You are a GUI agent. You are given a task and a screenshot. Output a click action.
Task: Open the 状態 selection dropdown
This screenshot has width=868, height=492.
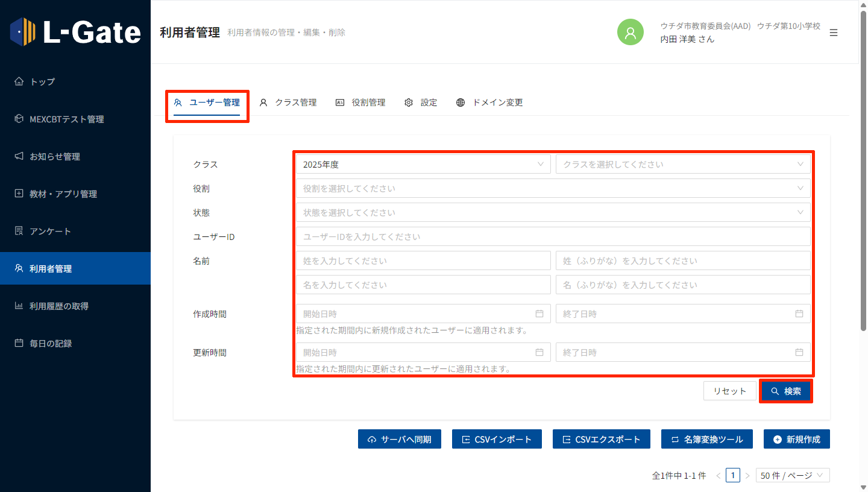(x=552, y=212)
